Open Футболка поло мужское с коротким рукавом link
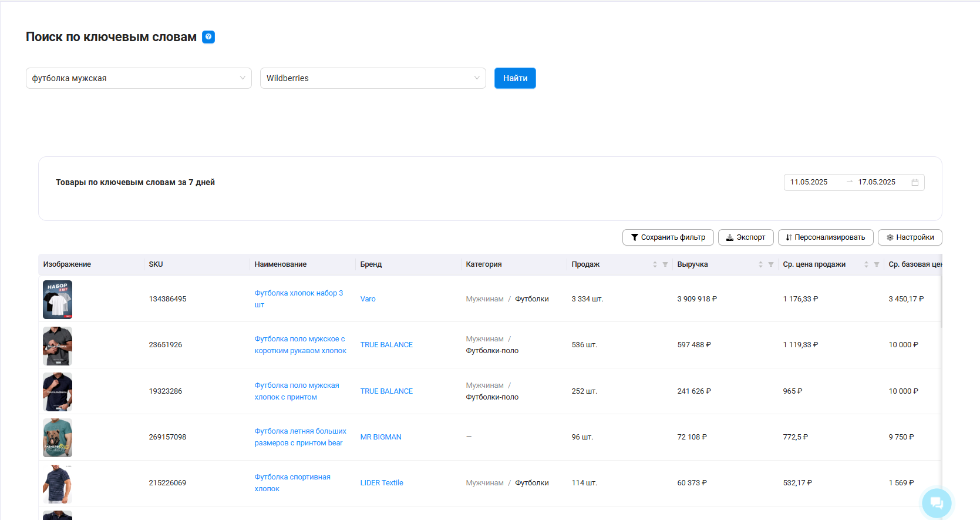This screenshot has width=980, height=520. (300, 345)
